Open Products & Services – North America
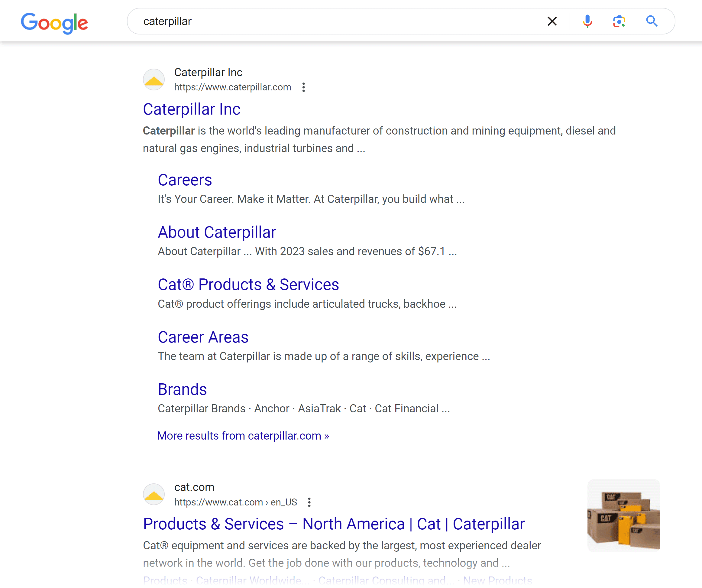Image resolution: width=702 pixels, height=588 pixels. click(x=334, y=524)
